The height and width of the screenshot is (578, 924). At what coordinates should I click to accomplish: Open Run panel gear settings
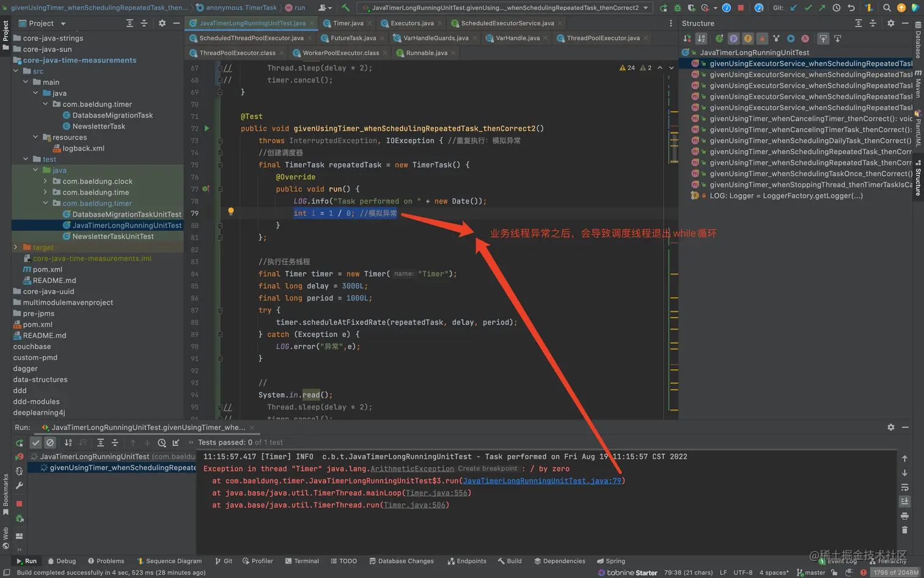pyautogui.click(x=890, y=427)
